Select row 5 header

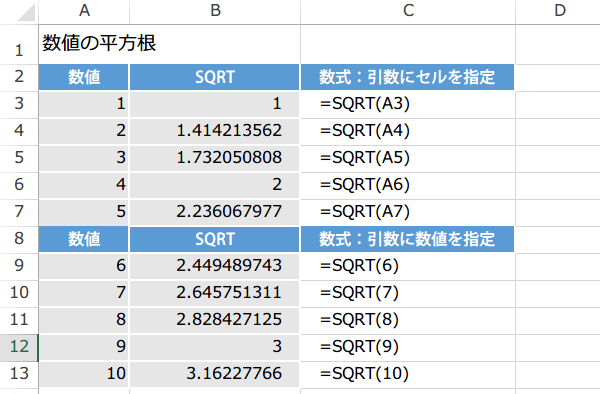click(19, 158)
